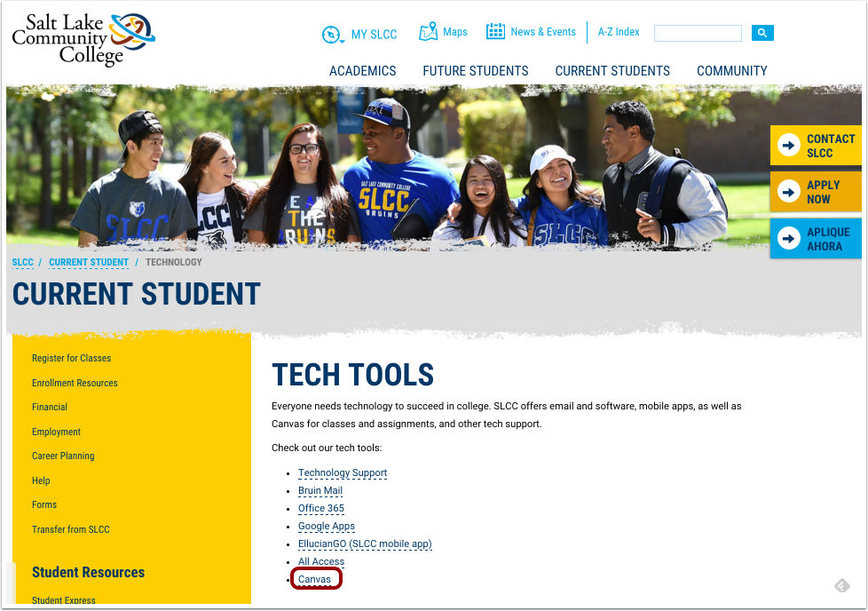Click the Apply Now arrow icon
This screenshot has width=868, height=611.
(788, 192)
